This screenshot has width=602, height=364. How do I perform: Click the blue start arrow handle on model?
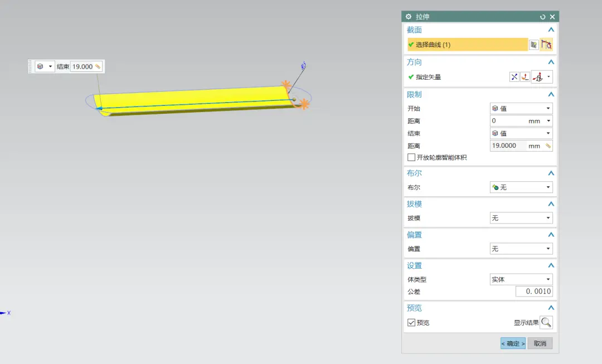[99, 108]
